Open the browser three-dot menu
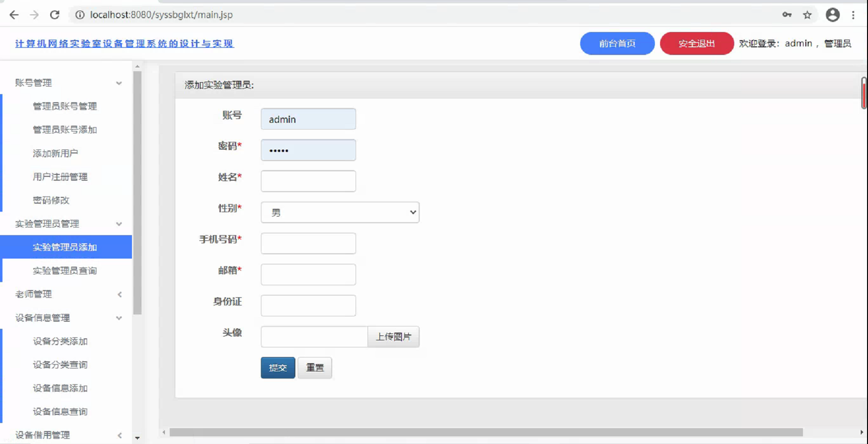 click(853, 15)
